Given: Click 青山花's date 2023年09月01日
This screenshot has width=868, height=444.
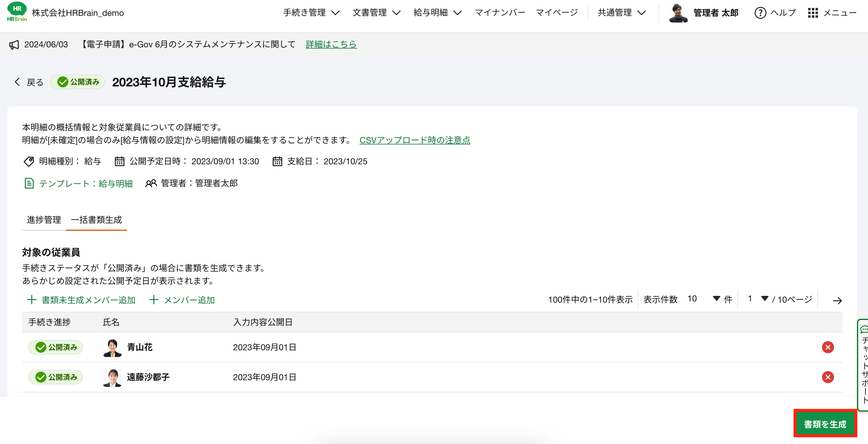Looking at the screenshot, I should click(x=265, y=347).
